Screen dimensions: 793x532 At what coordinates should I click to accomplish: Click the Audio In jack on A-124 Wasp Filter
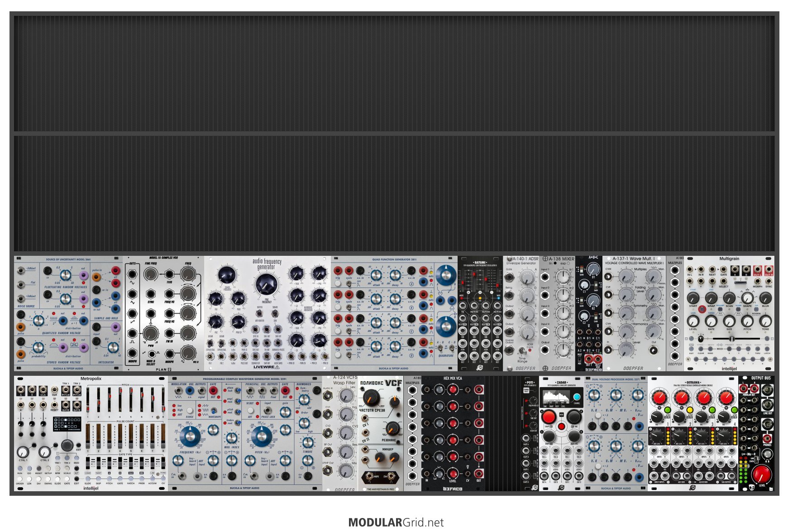[x=328, y=396]
